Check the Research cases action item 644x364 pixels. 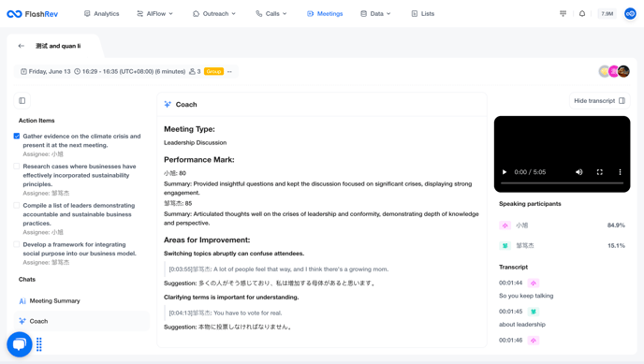(17, 167)
